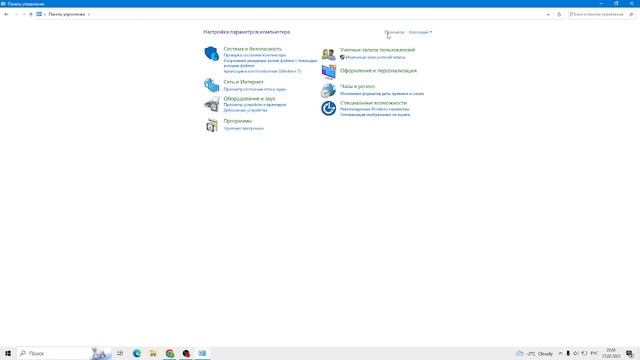
Task: Open the Ease of Access icon
Action: pyautogui.click(x=328, y=109)
